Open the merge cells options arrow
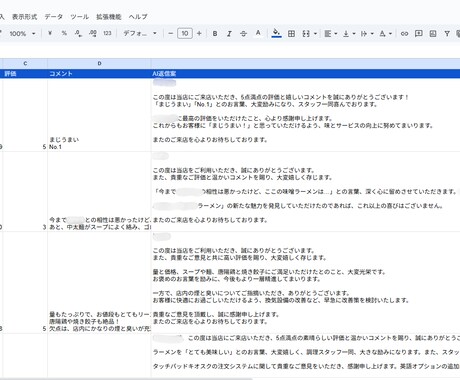Screen dimensions: 460x380 [x=315, y=34]
